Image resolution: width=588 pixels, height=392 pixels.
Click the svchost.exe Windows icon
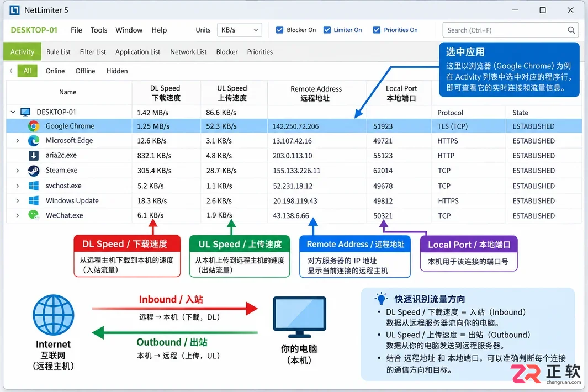click(x=34, y=186)
